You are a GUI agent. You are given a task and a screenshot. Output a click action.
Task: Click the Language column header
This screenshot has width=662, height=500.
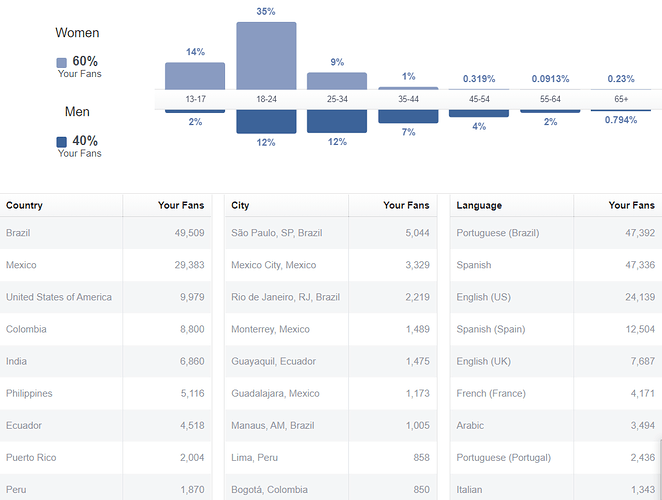(x=479, y=205)
